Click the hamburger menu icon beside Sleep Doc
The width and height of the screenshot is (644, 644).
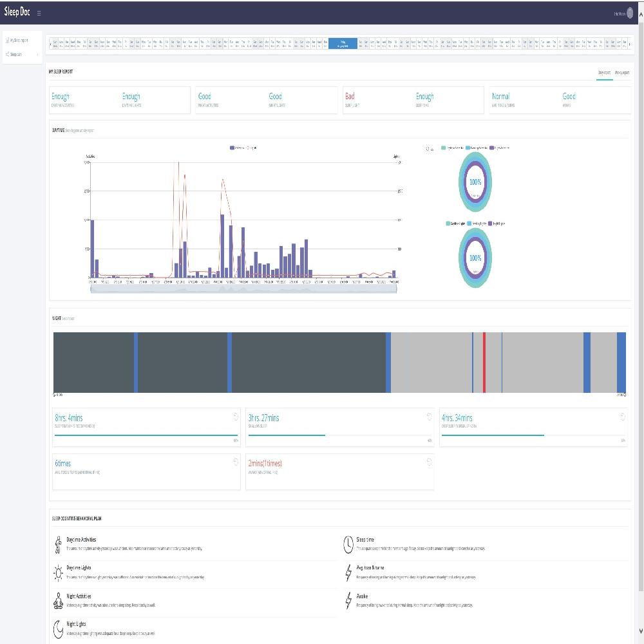click(x=39, y=13)
